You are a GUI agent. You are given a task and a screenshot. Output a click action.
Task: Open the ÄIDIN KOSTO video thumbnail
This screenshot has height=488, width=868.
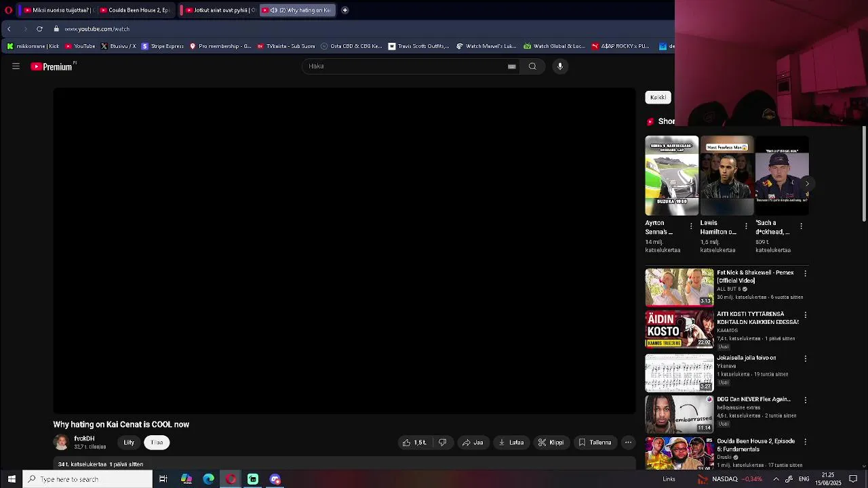(679, 329)
